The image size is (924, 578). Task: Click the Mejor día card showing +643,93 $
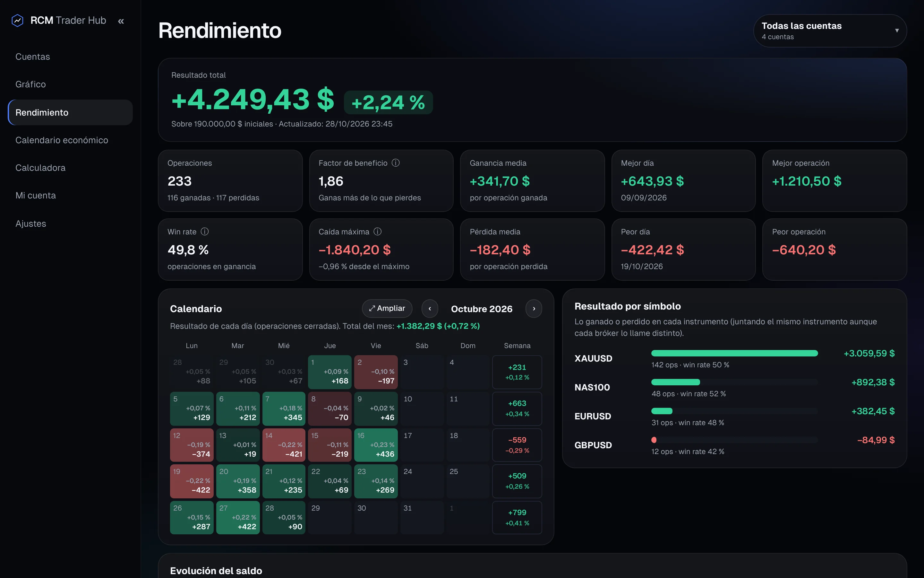[683, 181]
